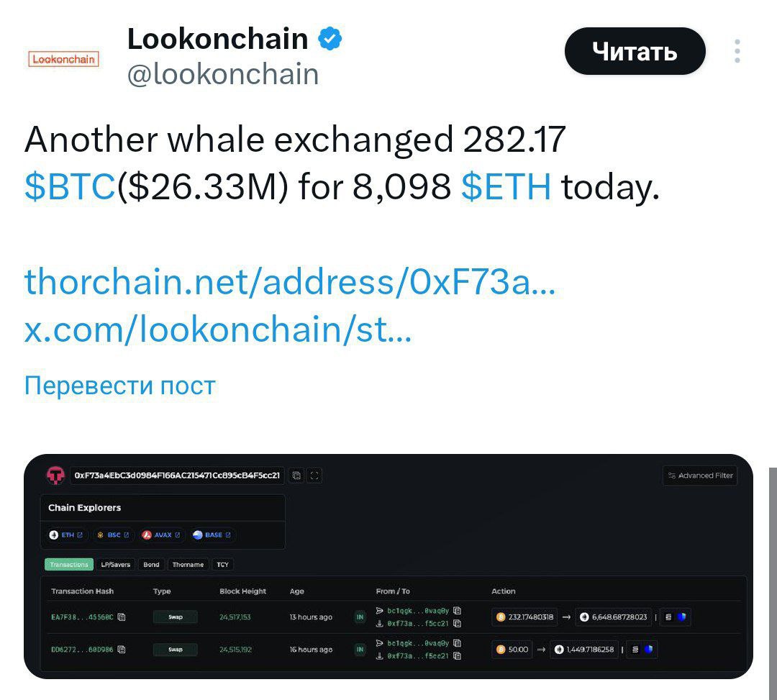Click the QR/expand icon next to address
The width and height of the screenshot is (777, 700).
point(314,476)
